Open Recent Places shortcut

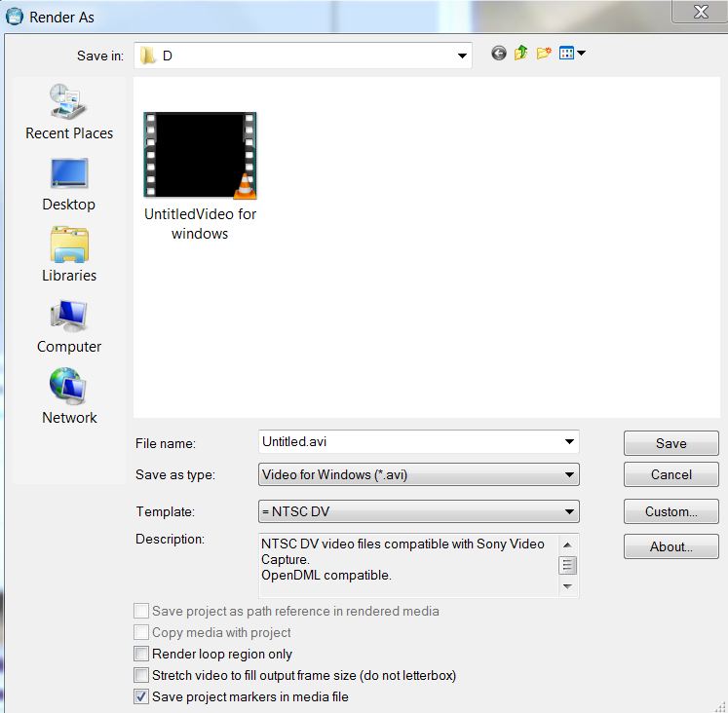pos(69,112)
